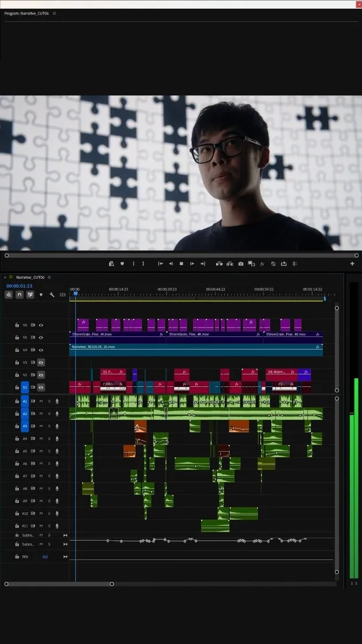
Task: Click the Mix track output assignment icon
Action: pyautogui.click(x=66, y=557)
